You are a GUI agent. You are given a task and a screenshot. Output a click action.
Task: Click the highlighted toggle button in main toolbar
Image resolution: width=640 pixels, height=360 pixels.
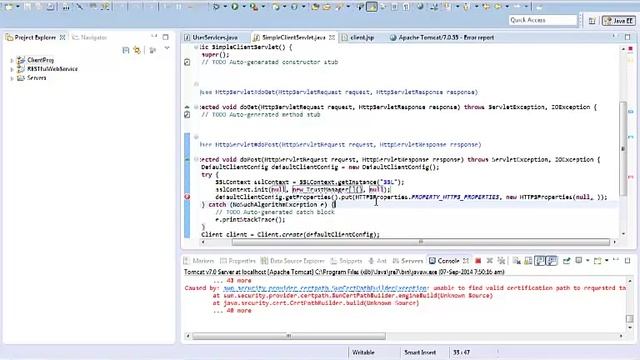pos(372,7)
